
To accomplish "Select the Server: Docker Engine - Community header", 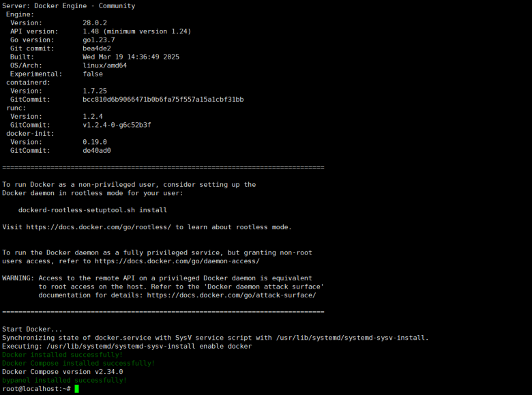I will tap(68, 5).
